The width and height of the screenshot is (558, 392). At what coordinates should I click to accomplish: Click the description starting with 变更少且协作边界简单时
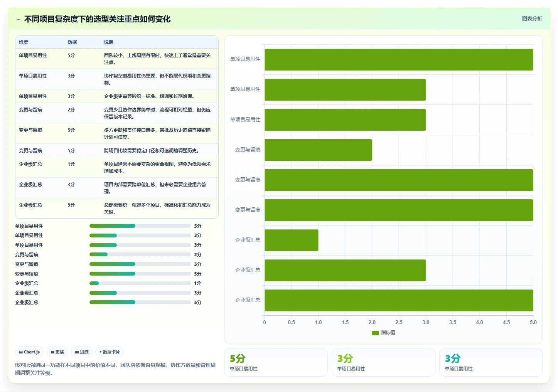coord(157,113)
